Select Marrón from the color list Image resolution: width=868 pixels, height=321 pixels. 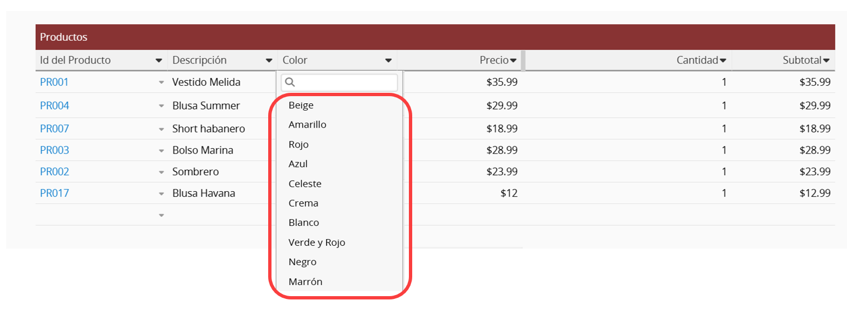(x=305, y=282)
